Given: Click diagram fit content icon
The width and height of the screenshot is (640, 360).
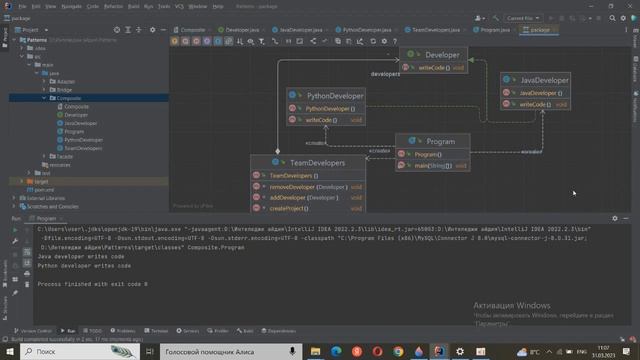Looking at the screenshot, I should [300, 41].
